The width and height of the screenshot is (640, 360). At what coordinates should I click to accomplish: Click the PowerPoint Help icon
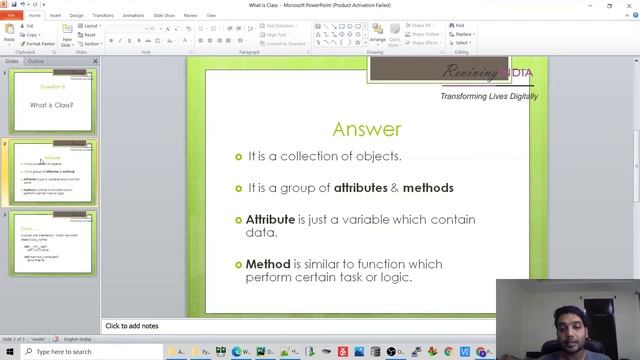pyautogui.click(x=636, y=15)
